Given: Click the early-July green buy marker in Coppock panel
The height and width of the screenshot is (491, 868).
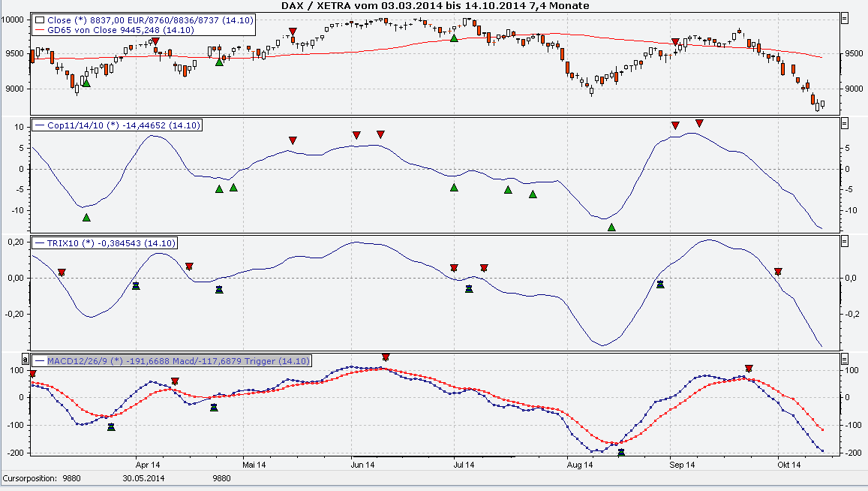Looking at the screenshot, I should tap(454, 188).
